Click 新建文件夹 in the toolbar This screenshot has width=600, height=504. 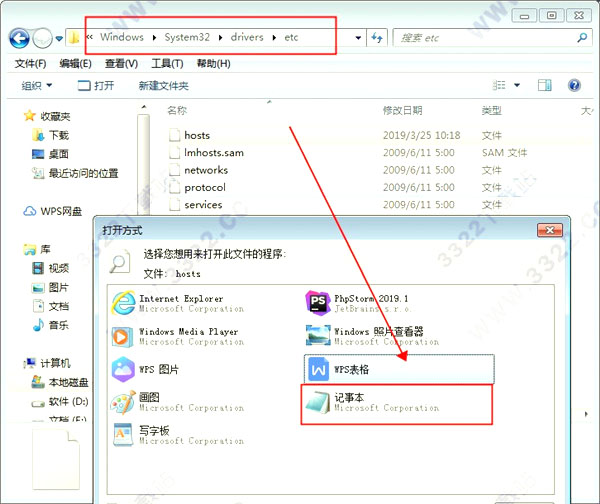click(x=163, y=85)
